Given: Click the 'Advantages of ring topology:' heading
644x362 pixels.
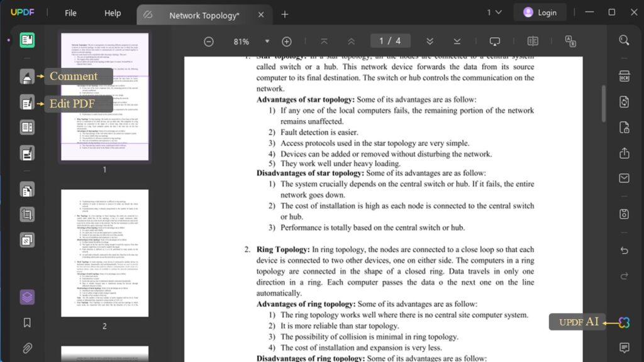Looking at the screenshot, I should [306, 304].
